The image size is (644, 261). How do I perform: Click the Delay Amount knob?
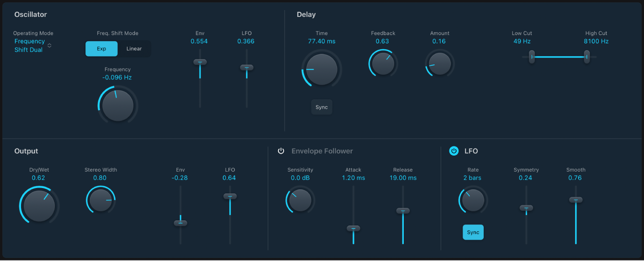coord(439,63)
